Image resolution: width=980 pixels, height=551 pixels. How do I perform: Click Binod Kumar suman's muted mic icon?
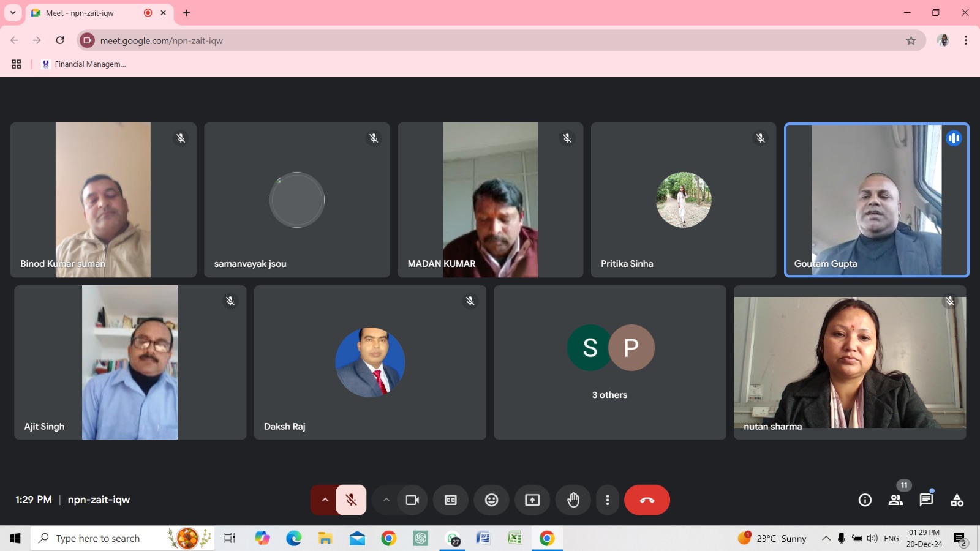point(181,138)
